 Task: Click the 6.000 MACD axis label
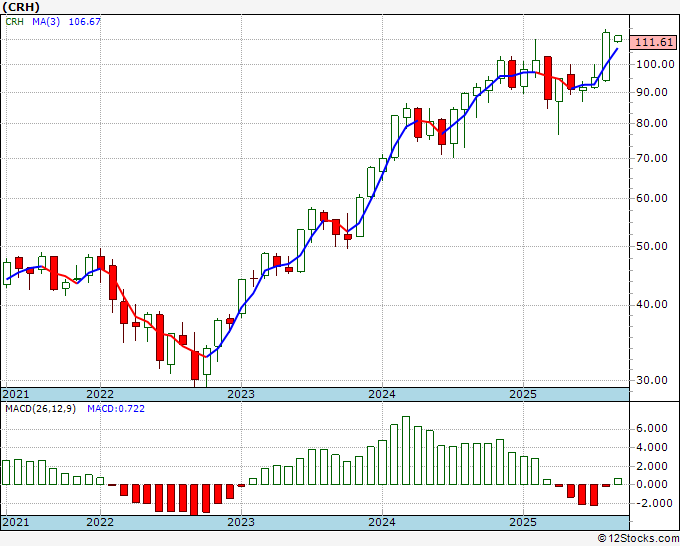(652, 429)
